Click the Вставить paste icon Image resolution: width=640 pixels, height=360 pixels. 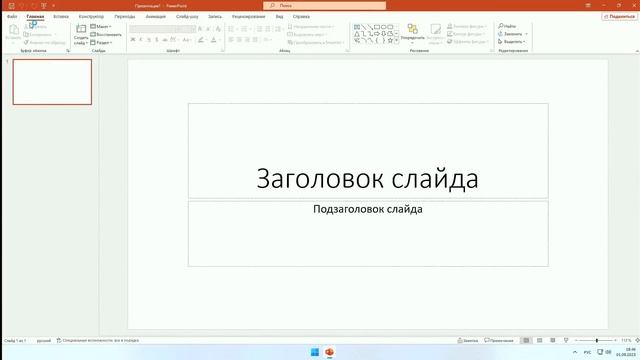pyautogui.click(x=13, y=30)
